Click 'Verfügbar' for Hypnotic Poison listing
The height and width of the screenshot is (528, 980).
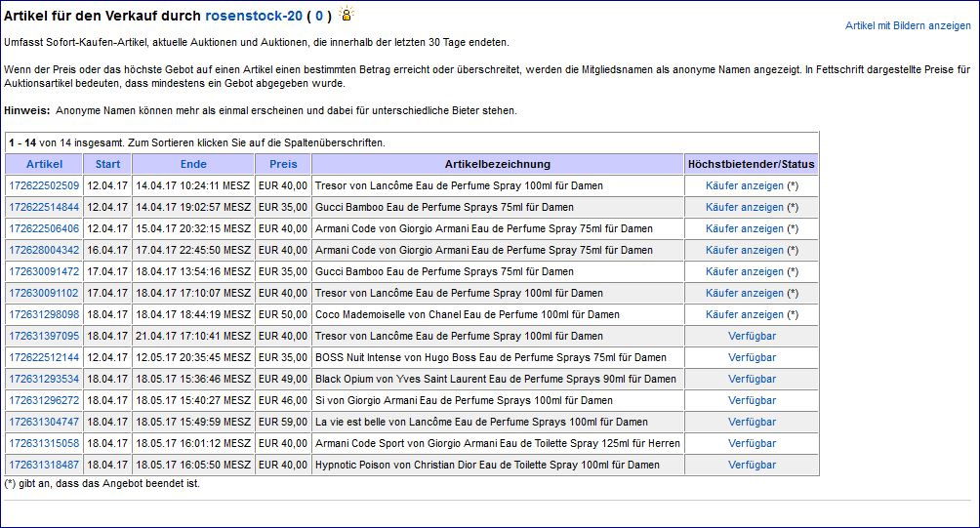752,465
